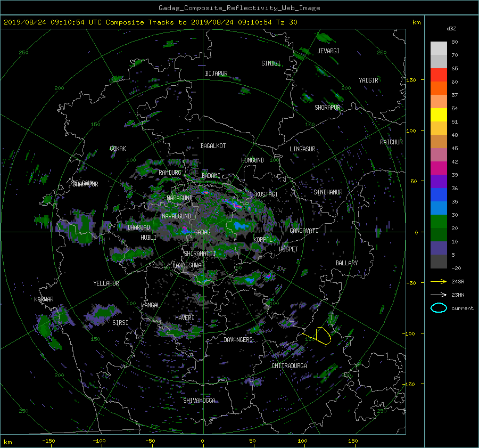Select the red 65 dBZ color swatch
The height and width of the screenshot is (448, 479).
tap(439, 75)
